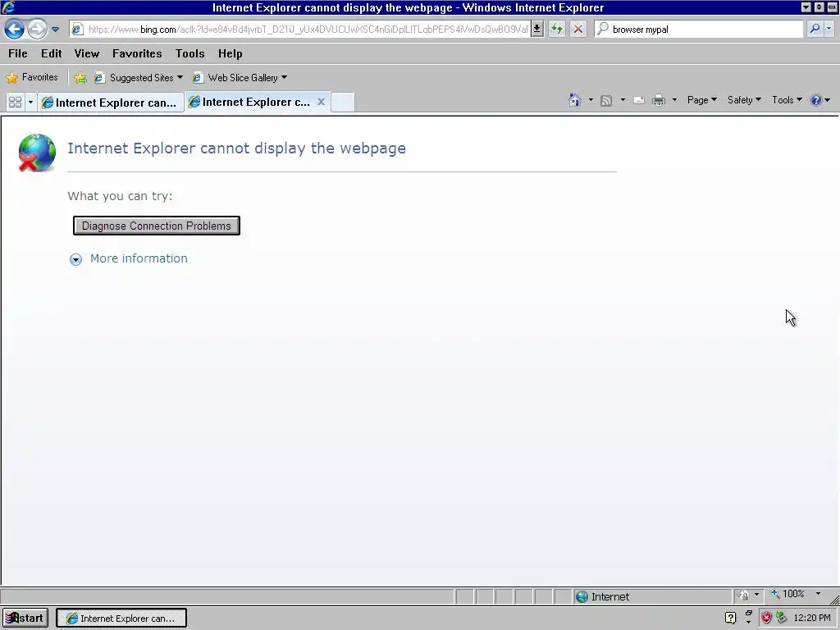840x630 pixels.
Task: Open the recent pages dropdown arrow
Action: click(55, 30)
